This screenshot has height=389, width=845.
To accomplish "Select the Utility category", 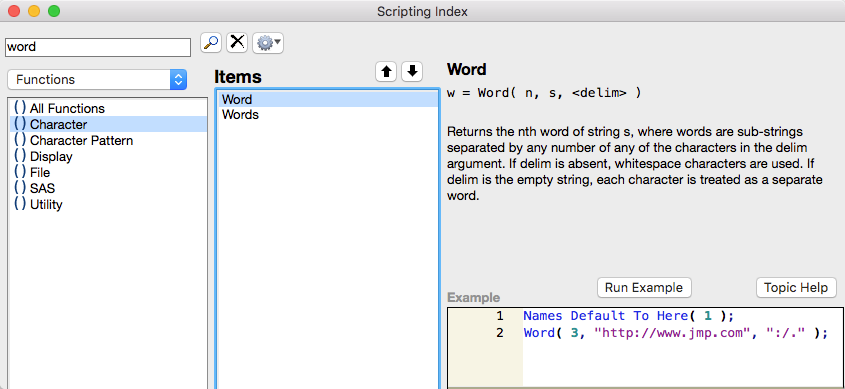I will click(x=108, y=205).
